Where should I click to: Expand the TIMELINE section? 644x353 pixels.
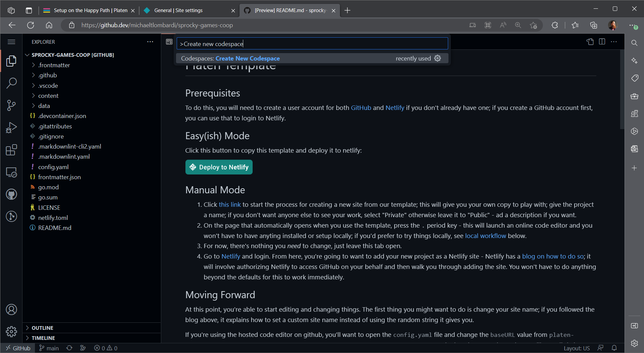point(43,338)
